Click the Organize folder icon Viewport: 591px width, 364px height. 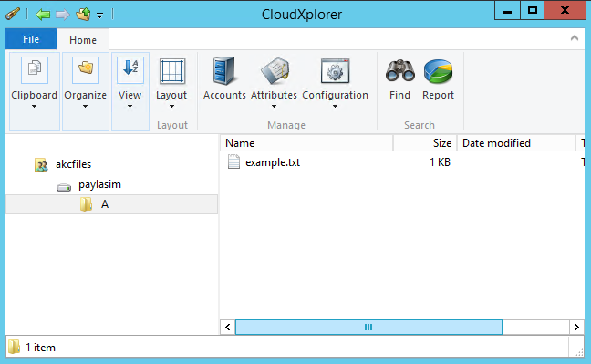point(86,69)
